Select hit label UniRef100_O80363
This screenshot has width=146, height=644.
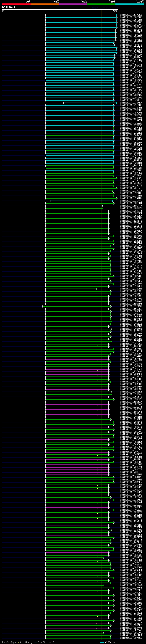point(131,27)
